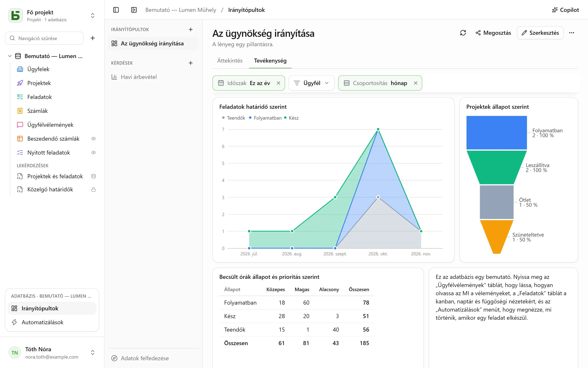
Task: Collapse the secondary panel icon
Action: (x=134, y=10)
